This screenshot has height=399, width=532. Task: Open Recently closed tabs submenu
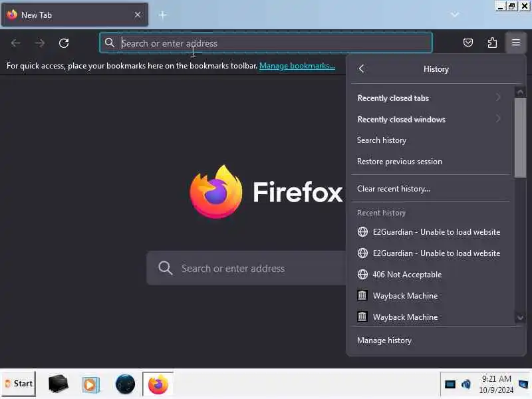(430, 98)
